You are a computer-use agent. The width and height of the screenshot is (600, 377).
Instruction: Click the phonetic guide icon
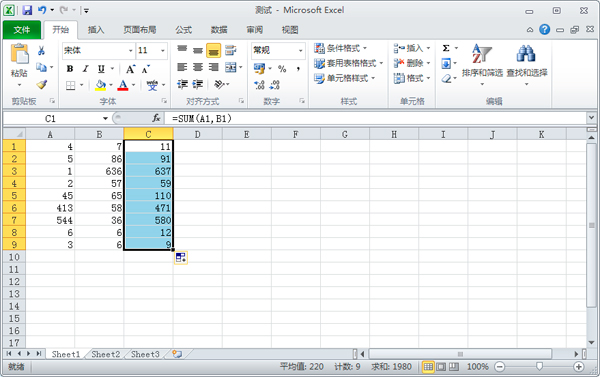click(x=152, y=85)
